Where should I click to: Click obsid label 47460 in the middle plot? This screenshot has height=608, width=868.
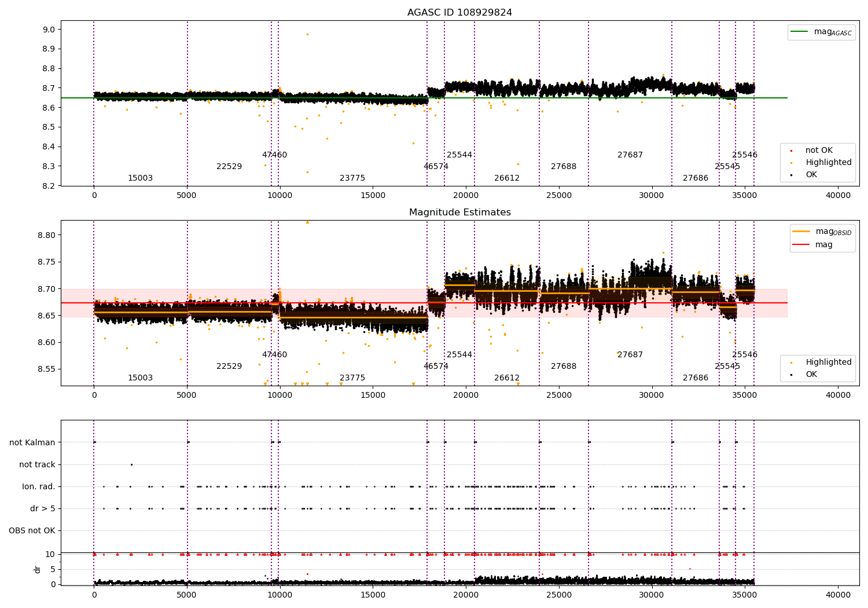(274, 355)
